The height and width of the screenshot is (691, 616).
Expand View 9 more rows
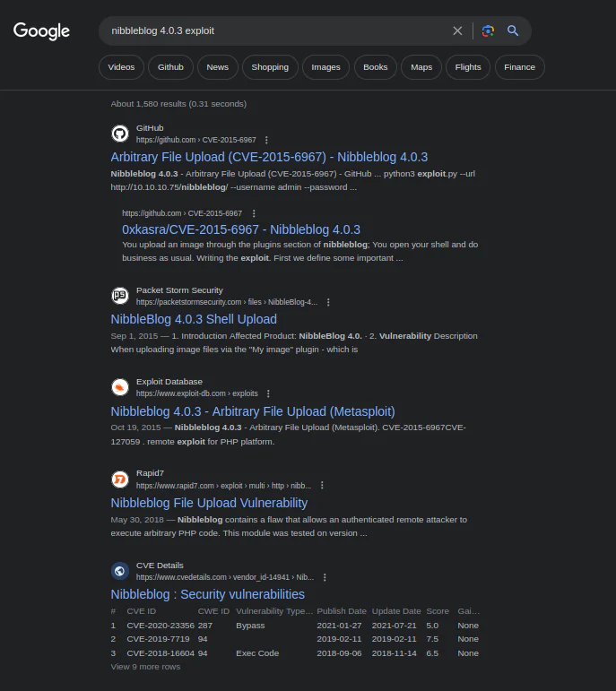145,667
